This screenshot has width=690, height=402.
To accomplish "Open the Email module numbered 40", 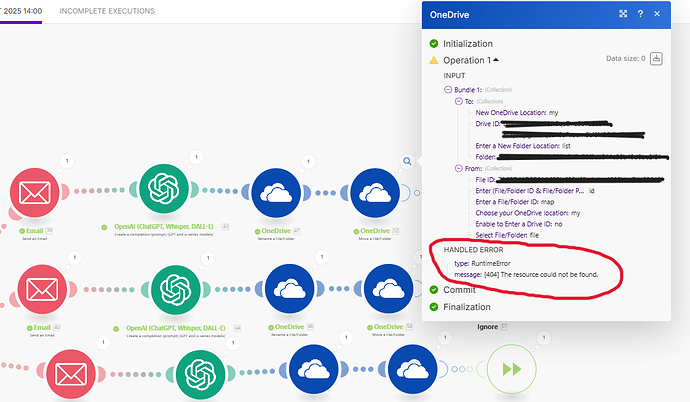I will click(x=42, y=289).
